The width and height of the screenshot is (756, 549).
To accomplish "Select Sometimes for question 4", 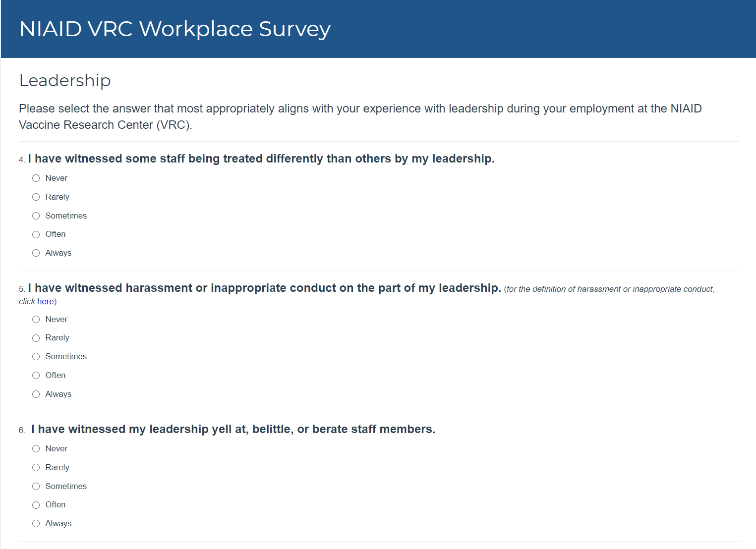I will (x=36, y=216).
